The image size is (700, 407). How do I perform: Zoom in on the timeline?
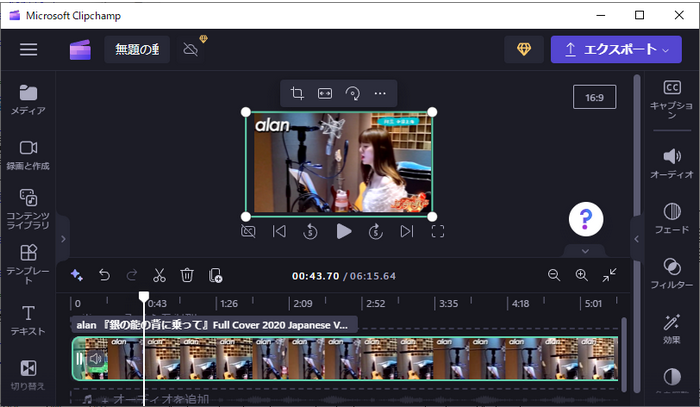tap(581, 275)
